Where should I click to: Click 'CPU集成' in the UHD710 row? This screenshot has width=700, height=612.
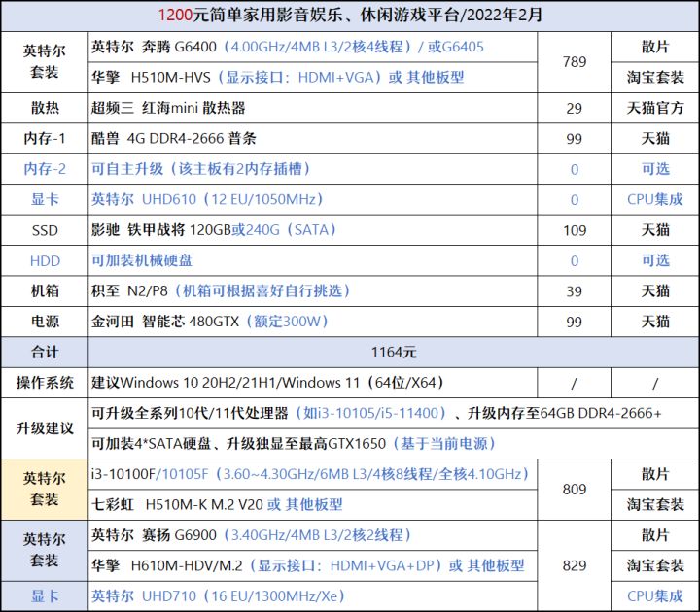(655, 596)
